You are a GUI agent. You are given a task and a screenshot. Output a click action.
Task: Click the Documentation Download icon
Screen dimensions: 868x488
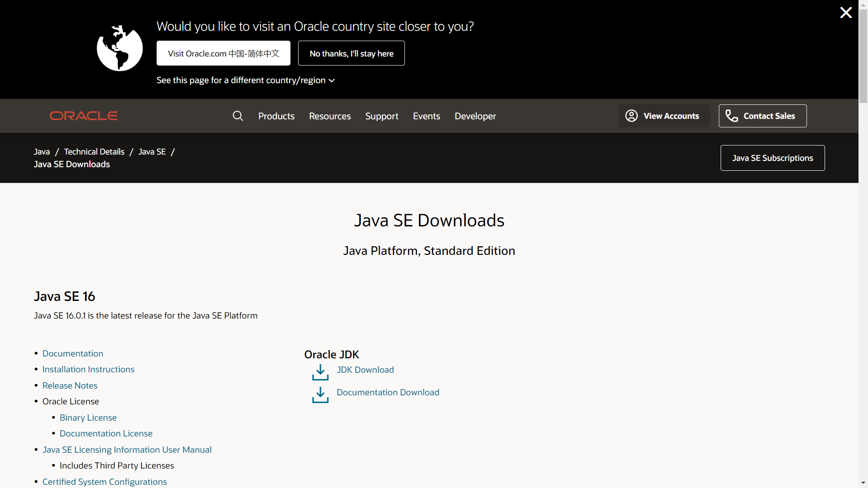coord(320,393)
